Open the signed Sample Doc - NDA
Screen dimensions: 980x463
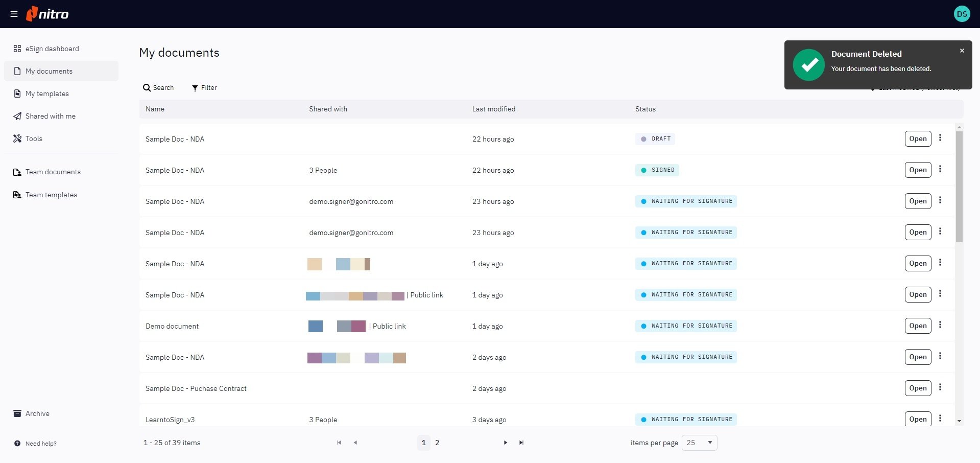(x=917, y=170)
